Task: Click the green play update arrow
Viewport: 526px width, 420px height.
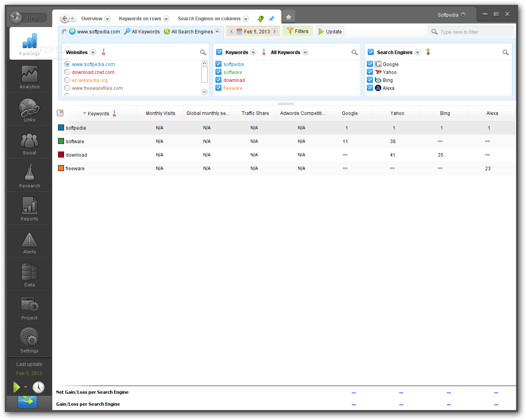Action: 16,387
